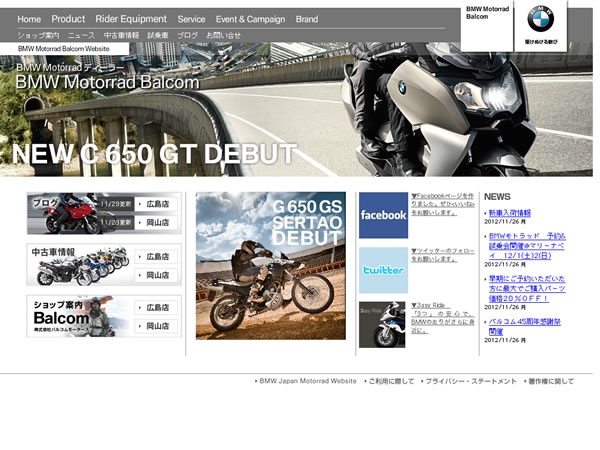Viewport: 600px width, 450px height.
Task: Open the Rider Equipment menu
Action: pos(131,19)
